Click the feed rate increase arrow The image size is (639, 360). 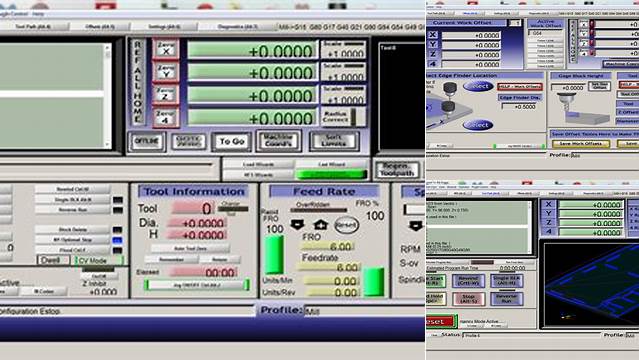coord(320,224)
